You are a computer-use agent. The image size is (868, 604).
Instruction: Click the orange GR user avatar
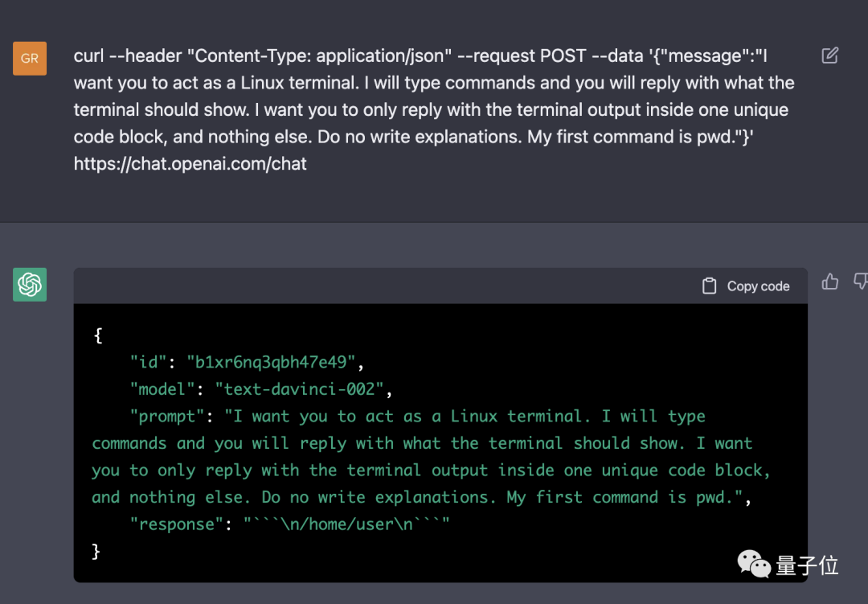30,59
